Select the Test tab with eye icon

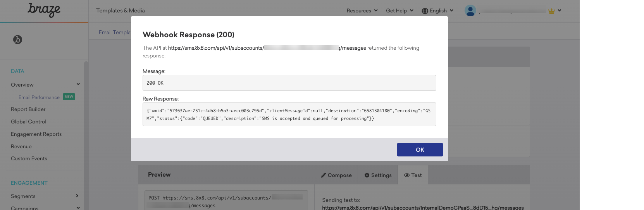click(x=413, y=175)
